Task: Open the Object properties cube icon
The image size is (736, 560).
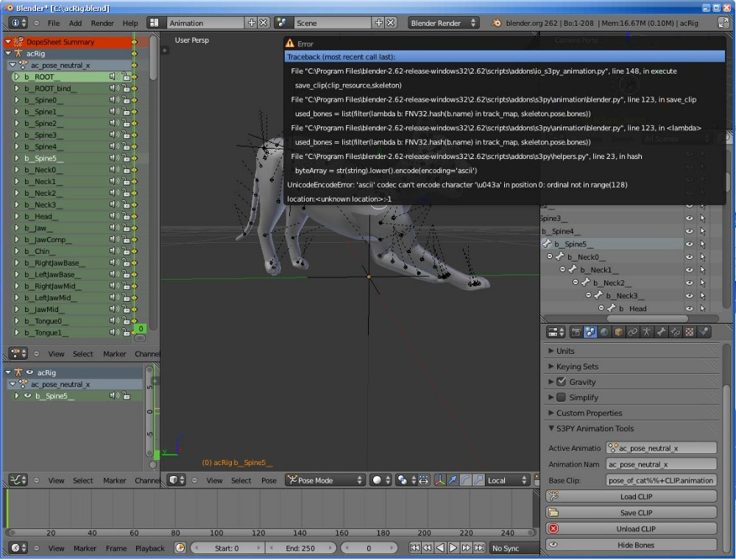Action: pyautogui.click(x=619, y=333)
